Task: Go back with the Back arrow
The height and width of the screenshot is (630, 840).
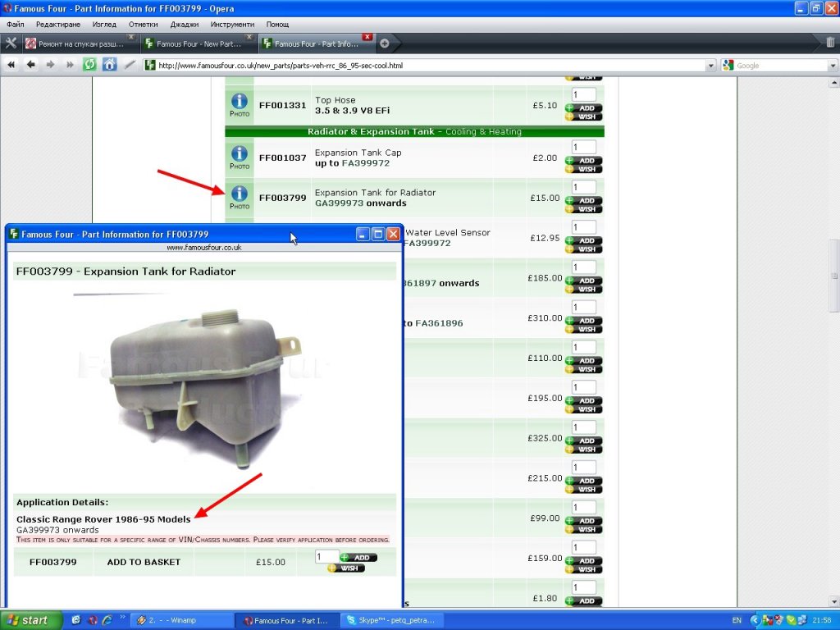Action: (x=31, y=65)
